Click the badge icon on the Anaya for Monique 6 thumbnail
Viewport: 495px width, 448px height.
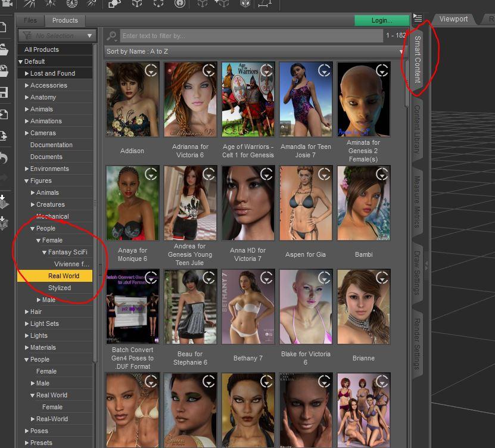(151, 174)
